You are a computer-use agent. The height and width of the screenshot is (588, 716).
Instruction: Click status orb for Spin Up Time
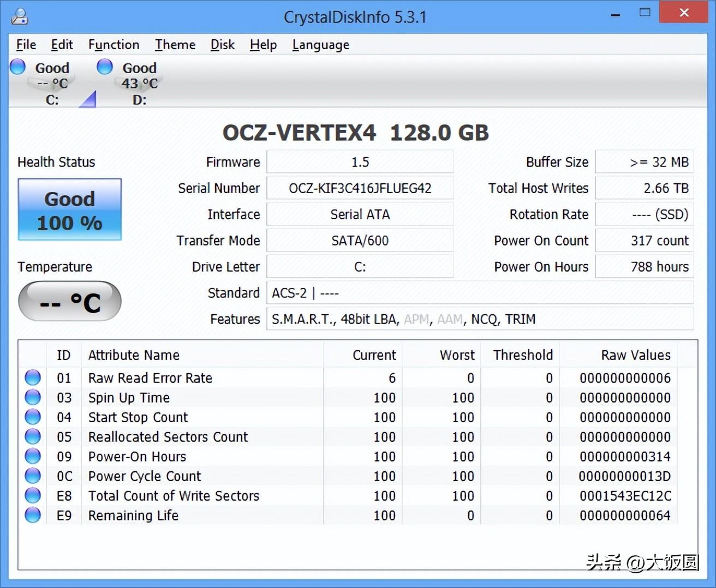click(x=33, y=397)
